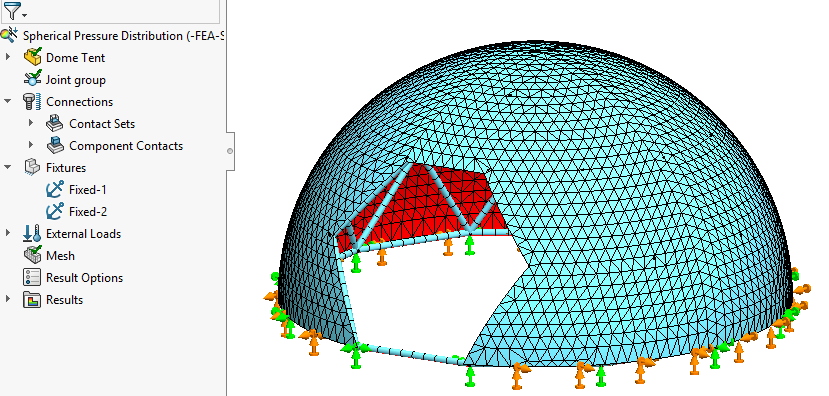Open the filter funnel dropdown

tap(14, 11)
